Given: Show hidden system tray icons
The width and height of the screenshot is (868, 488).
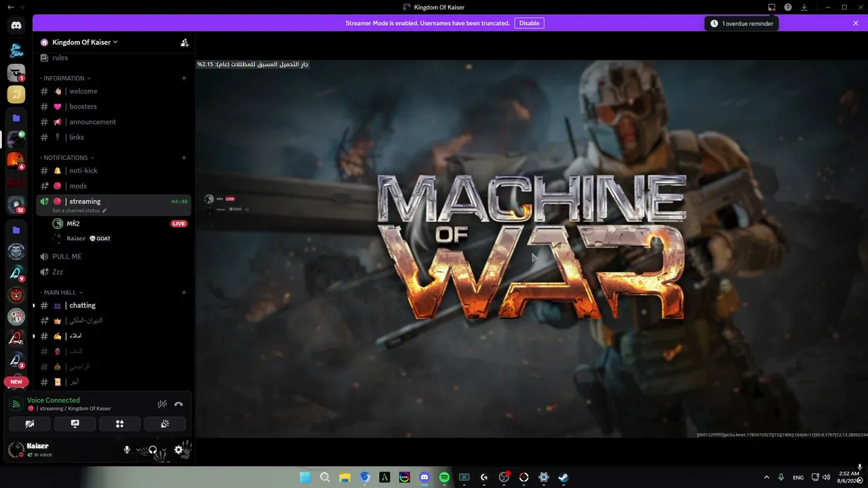Looking at the screenshot, I should [x=766, y=477].
